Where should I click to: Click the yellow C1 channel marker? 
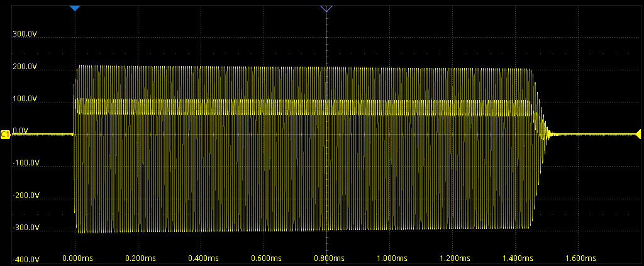5,134
